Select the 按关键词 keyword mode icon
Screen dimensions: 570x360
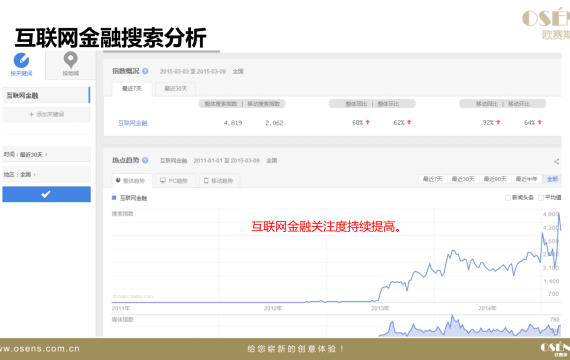tap(21, 60)
